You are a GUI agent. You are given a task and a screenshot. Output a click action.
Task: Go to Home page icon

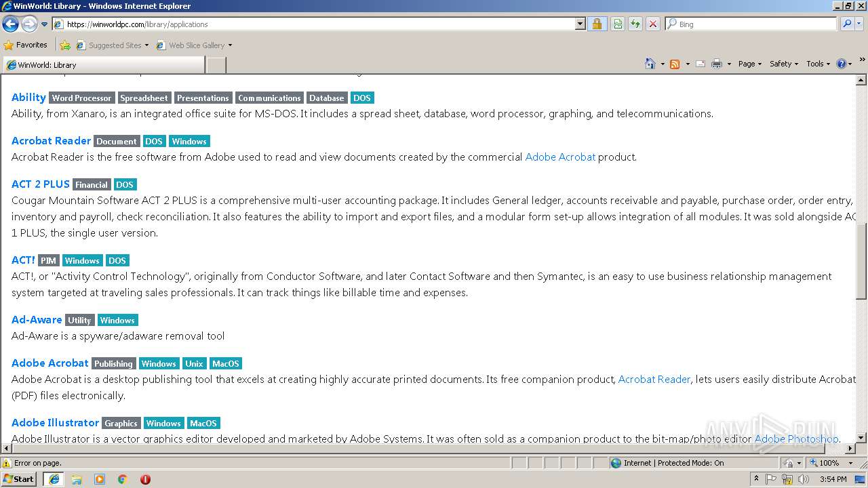(650, 64)
